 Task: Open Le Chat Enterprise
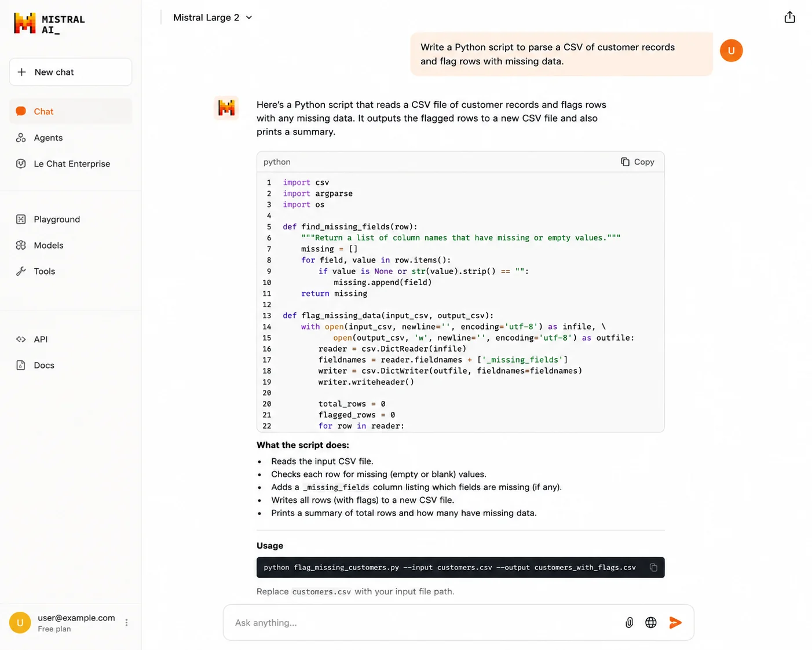[71, 163]
